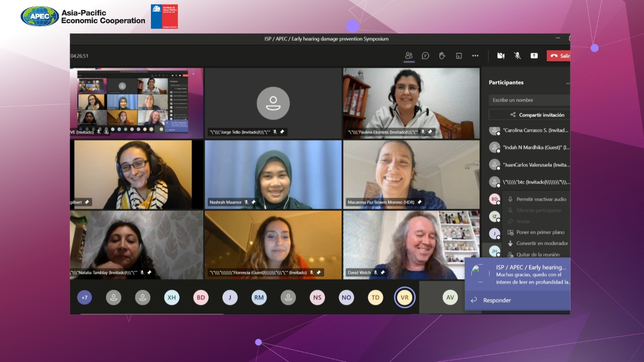Open the More actions ellipsis menu

click(x=475, y=56)
